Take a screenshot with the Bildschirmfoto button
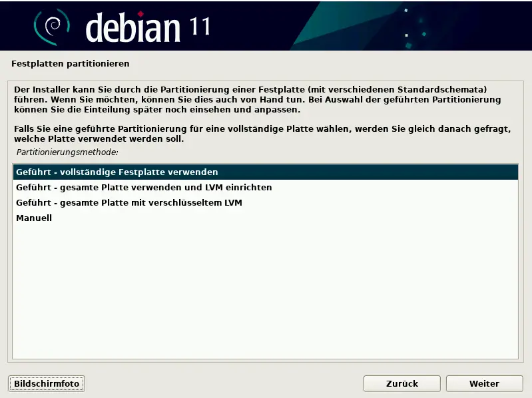Image resolution: width=532 pixels, height=398 pixels. pos(47,383)
